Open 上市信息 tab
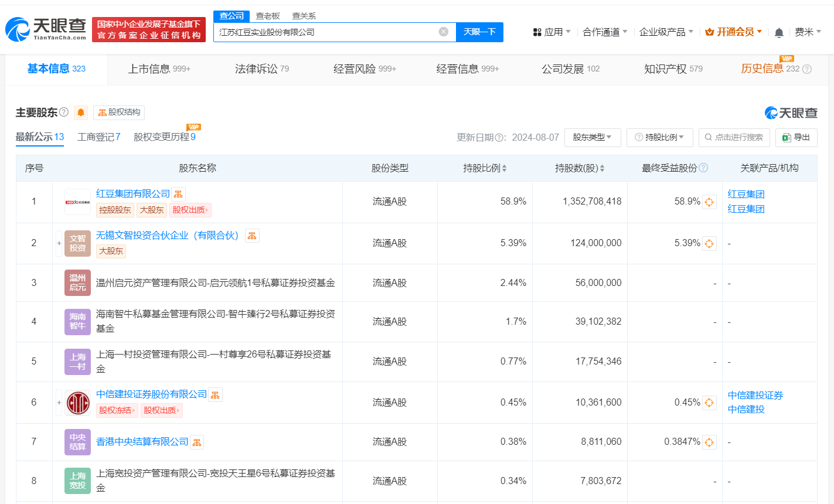Screen dimensions: 834x504 point(159,69)
